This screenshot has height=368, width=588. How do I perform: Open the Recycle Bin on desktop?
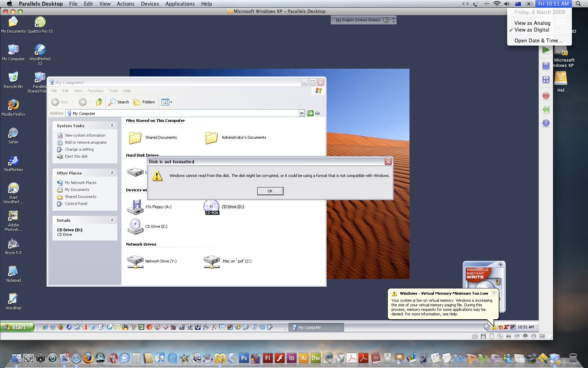[13, 77]
